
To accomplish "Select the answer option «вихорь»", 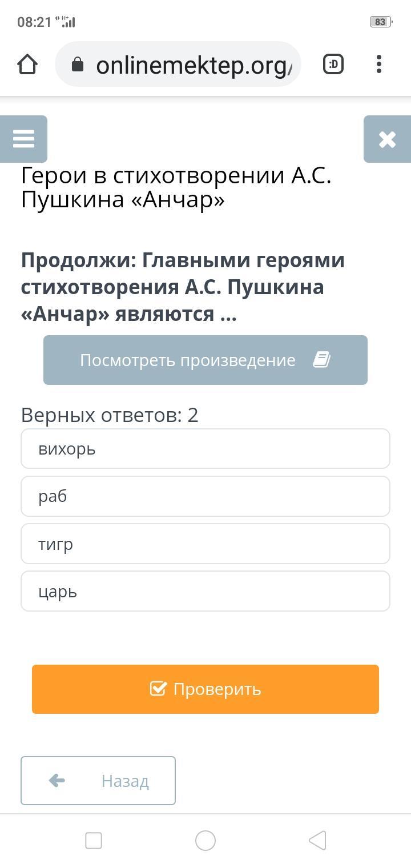I will pos(205,449).
